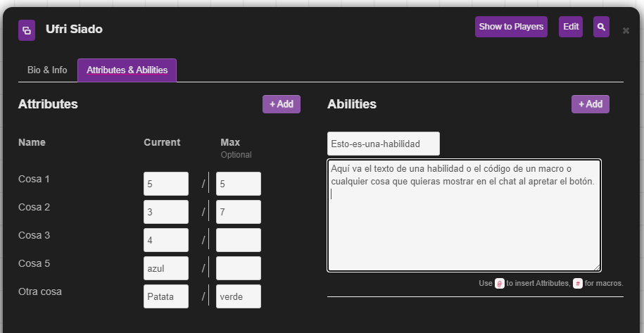Click empty max field for Cosa 3
Screen dimensions: 644x333
point(239,240)
